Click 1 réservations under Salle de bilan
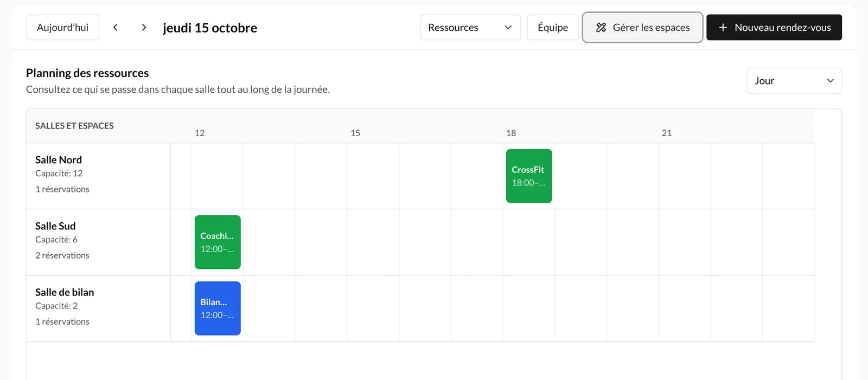The image size is (868, 380). (x=62, y=321)
